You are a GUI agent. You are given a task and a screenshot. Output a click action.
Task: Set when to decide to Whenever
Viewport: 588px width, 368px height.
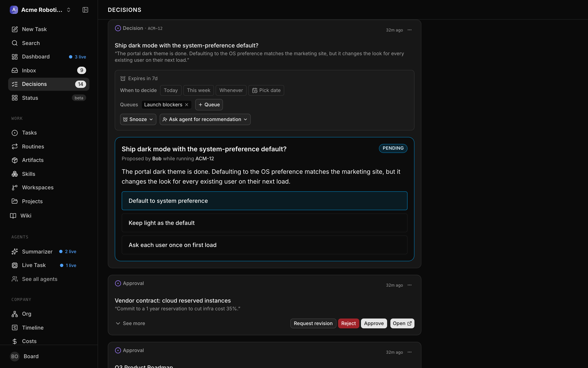pyautogui.click(x=231, y=90)
